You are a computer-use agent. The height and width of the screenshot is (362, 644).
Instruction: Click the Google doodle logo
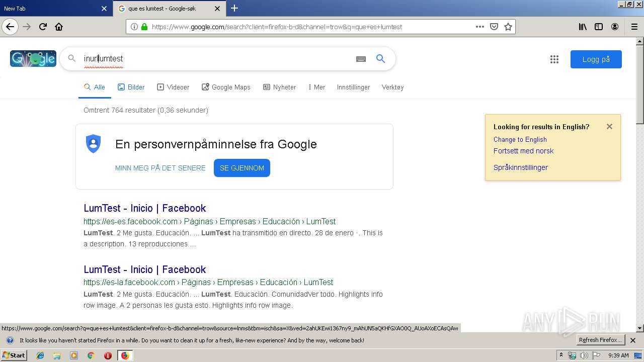click(33, 58)
